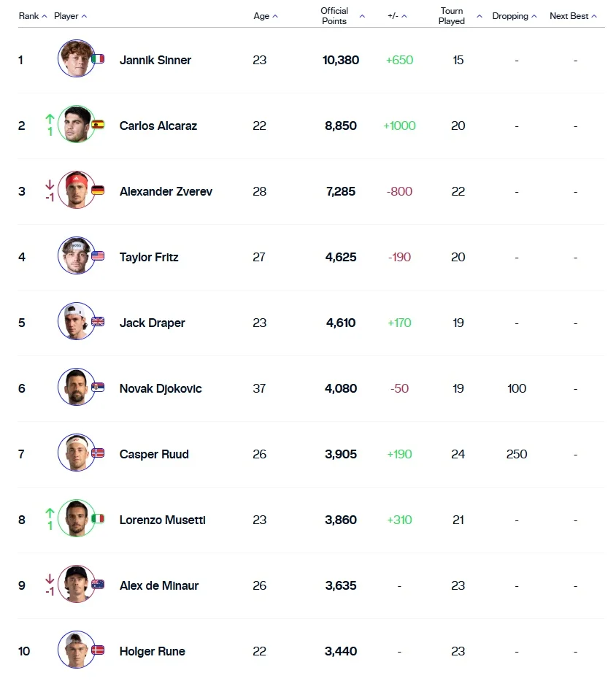The height and width of the screenshot is (681, 616).
Task: Sort by Tourn Played column
Action: point(460,16)
